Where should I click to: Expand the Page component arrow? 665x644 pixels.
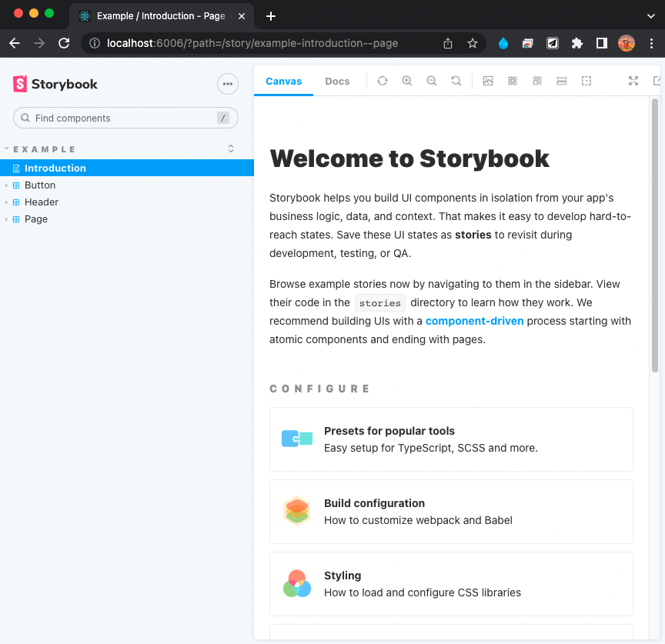[6, 219]
